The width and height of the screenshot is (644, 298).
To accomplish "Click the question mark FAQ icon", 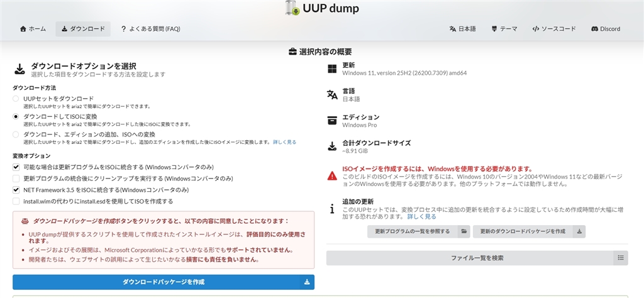I will [x=123, y=29].
